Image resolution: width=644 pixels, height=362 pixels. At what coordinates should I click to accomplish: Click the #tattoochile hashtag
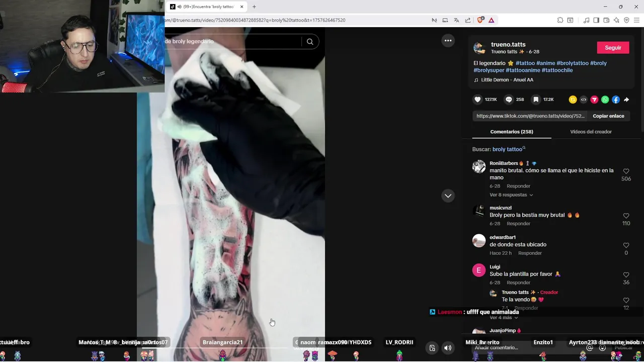point(557,70)
